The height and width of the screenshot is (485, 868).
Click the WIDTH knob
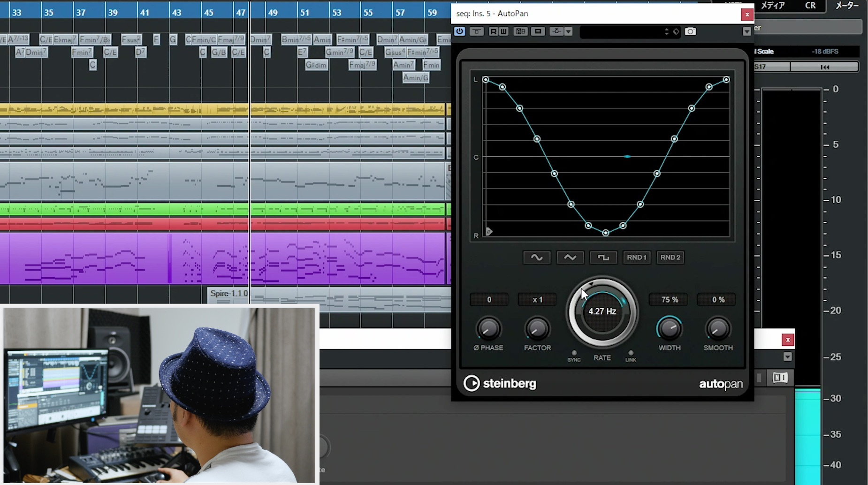click(670, 328)
